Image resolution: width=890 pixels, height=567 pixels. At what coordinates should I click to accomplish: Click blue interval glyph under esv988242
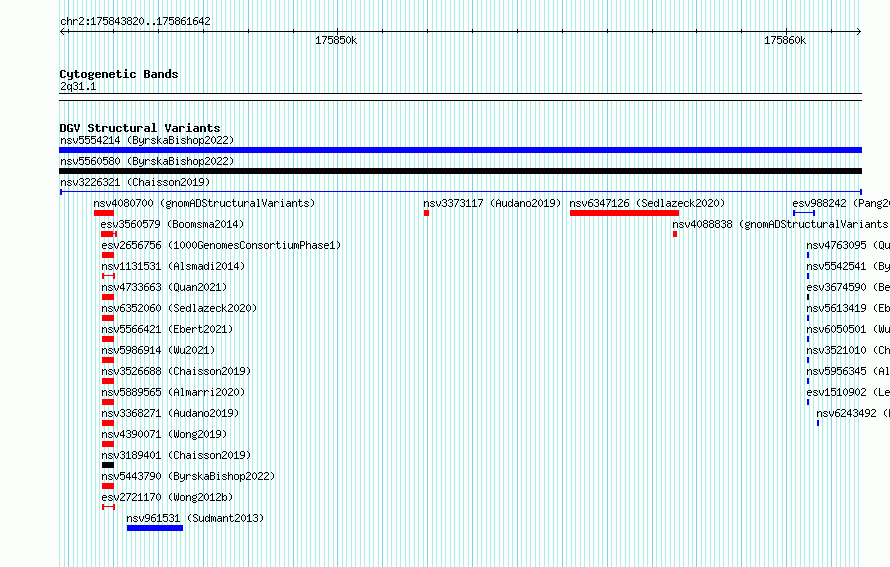coord(804,213)
